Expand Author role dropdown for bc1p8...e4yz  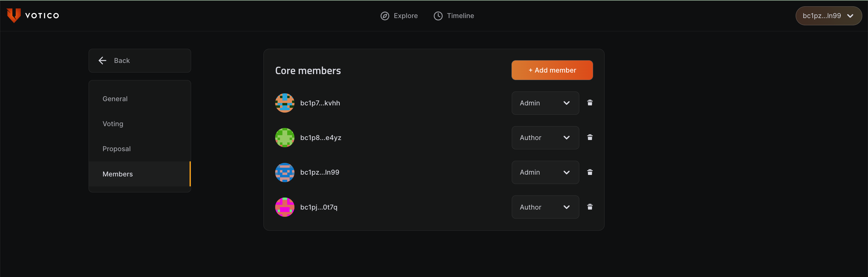pos(545,138)
